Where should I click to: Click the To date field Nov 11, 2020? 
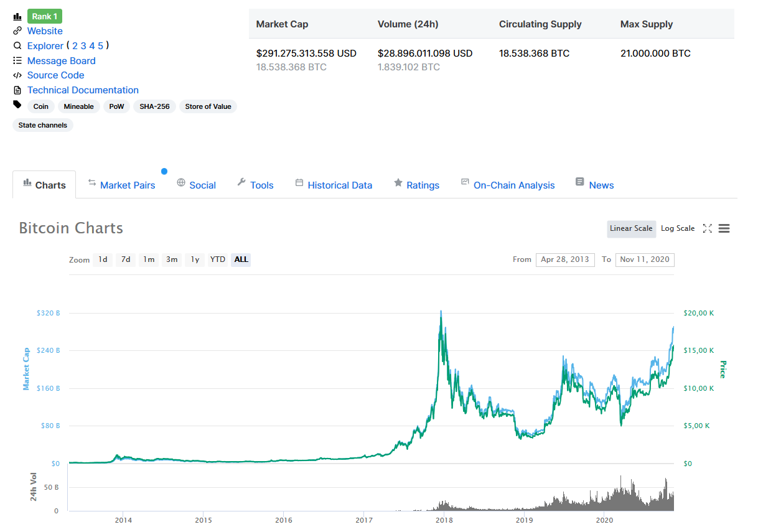(645, 259)
